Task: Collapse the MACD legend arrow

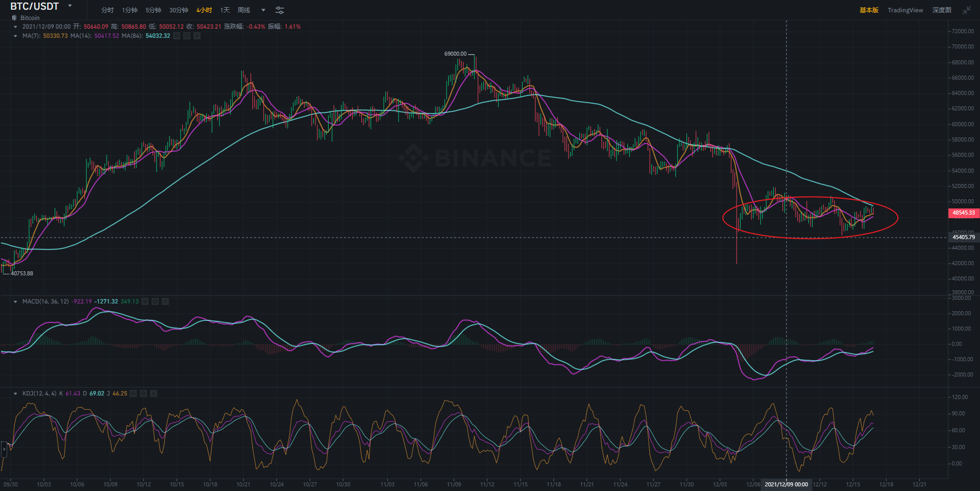Action: click(x=15, y=301)
